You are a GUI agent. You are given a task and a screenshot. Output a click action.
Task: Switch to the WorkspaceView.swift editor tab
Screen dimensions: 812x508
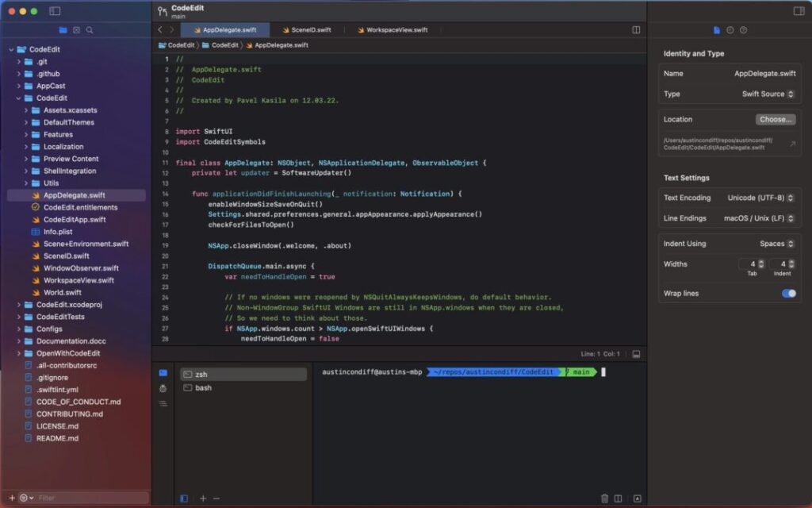tap(393, 30)
